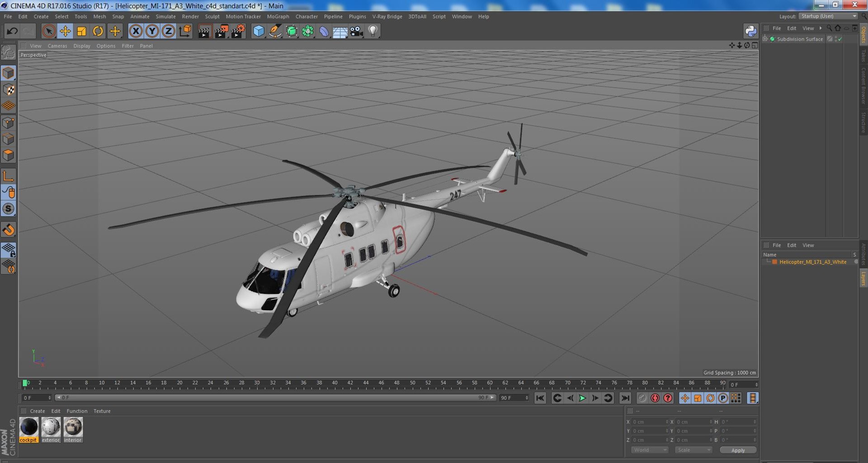Select the interior material swatch
The width and height of the screenshot is (868, 463).
click(x=73, y=430)
